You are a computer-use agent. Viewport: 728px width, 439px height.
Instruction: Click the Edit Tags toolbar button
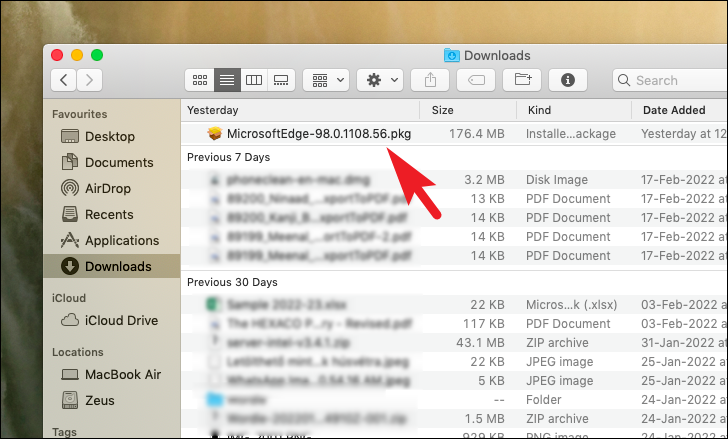click(476, 80)
